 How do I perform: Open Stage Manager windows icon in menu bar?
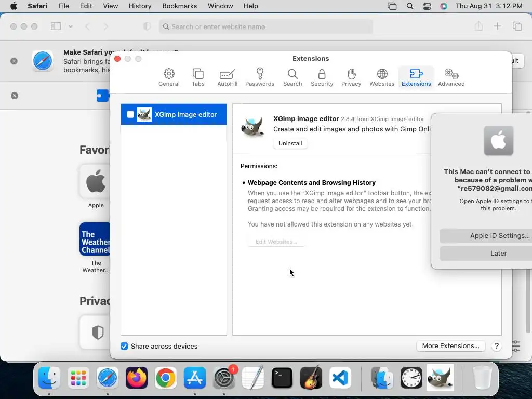point(392,6)
